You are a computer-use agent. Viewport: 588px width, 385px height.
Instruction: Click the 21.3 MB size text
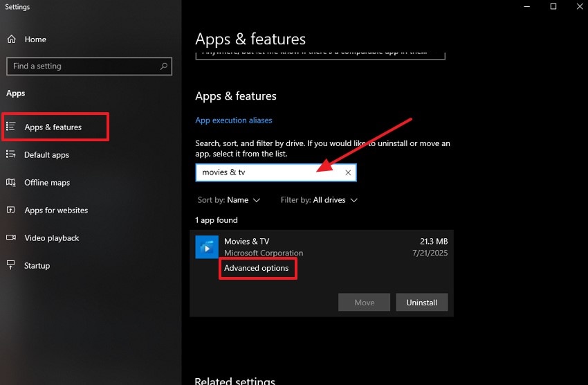434,241
